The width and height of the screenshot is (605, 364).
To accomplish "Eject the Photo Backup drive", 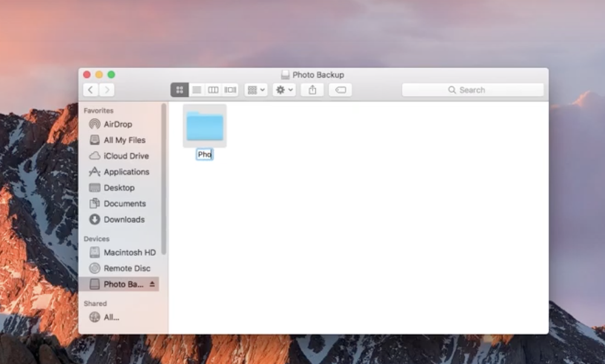I will click(x=152, y=284).
